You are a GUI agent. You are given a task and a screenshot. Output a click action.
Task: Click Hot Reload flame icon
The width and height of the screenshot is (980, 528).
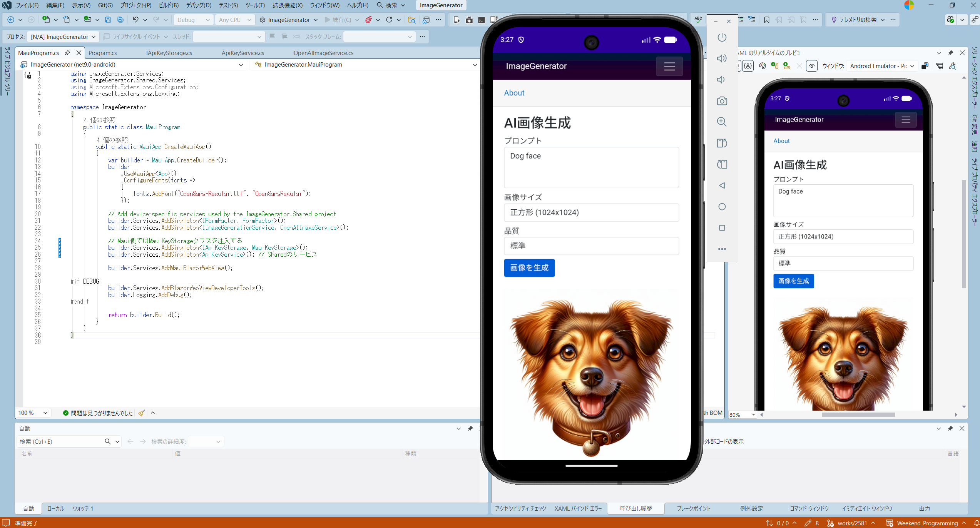(369, 20)
